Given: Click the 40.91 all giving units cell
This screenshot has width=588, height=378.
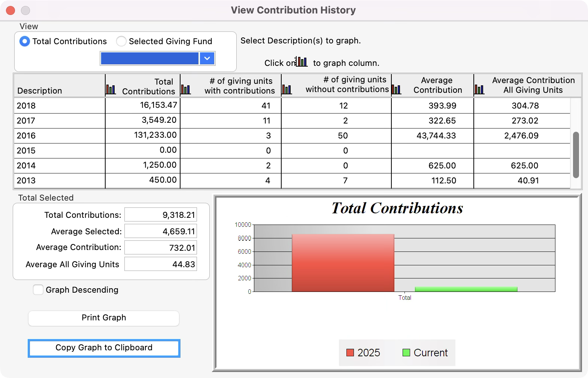Looking at the screenshot, I should (522, 180).
